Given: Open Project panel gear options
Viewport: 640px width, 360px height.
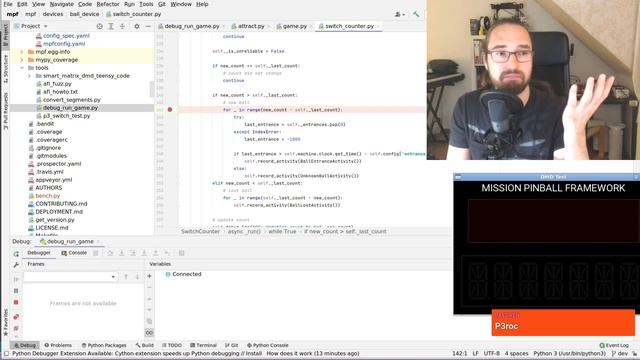Looking at the screenshot, I should pyautogui.click(x=137, y=26).
